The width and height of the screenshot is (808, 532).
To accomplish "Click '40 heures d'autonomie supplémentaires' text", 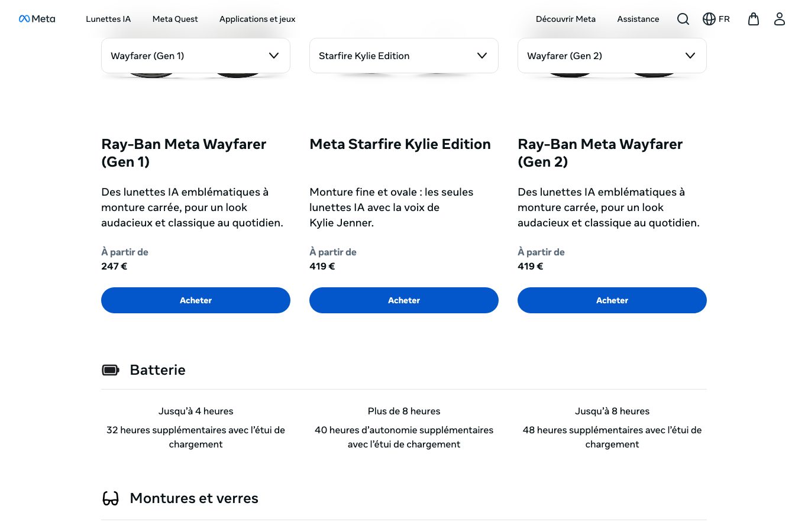I will [404, 437].
